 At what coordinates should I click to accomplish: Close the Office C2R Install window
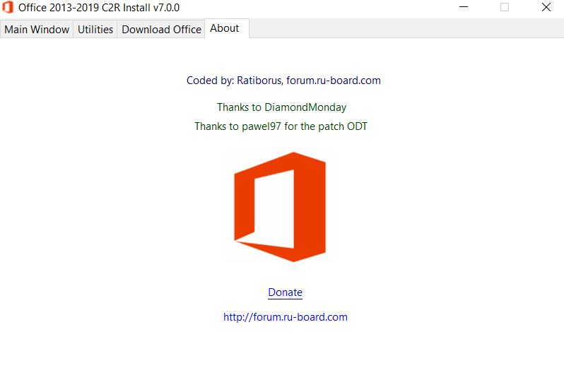pyautogui.click(x=546, y=7)
